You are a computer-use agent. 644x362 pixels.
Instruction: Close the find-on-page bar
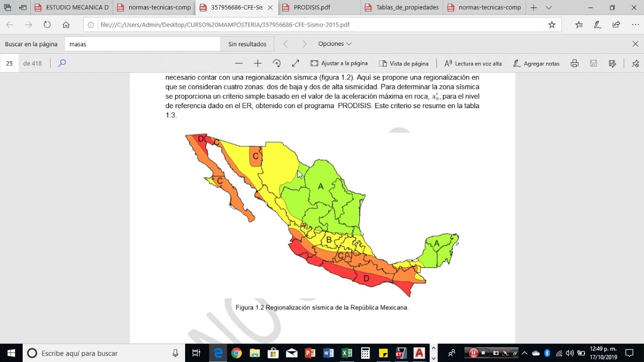click(635, 44)
